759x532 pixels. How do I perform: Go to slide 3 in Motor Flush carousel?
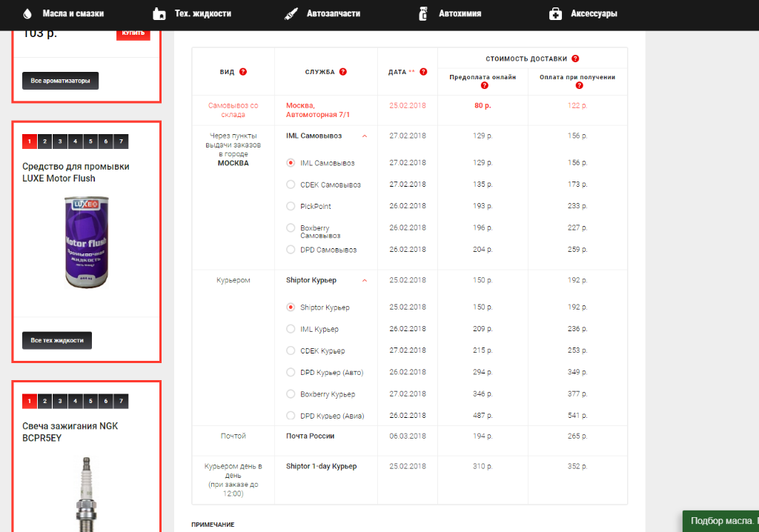tap(60, 142)
